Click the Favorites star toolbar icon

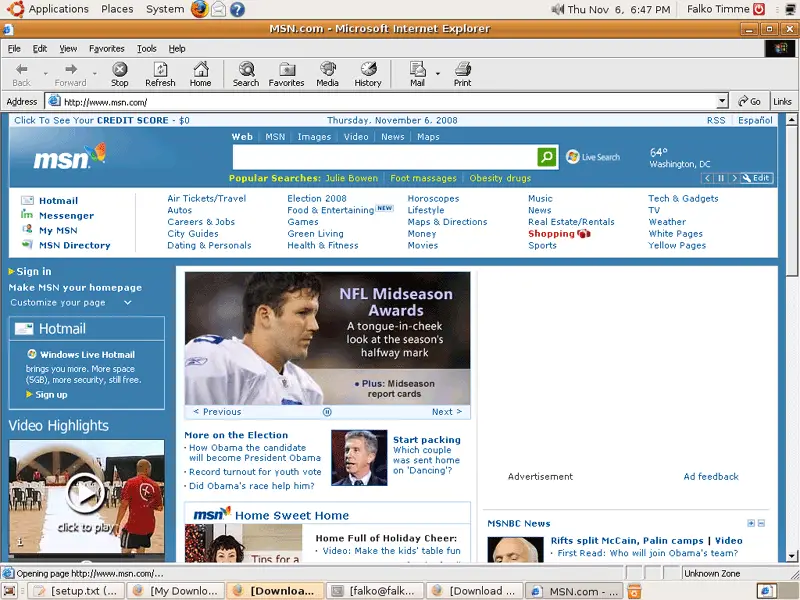[x=286, y=74]
